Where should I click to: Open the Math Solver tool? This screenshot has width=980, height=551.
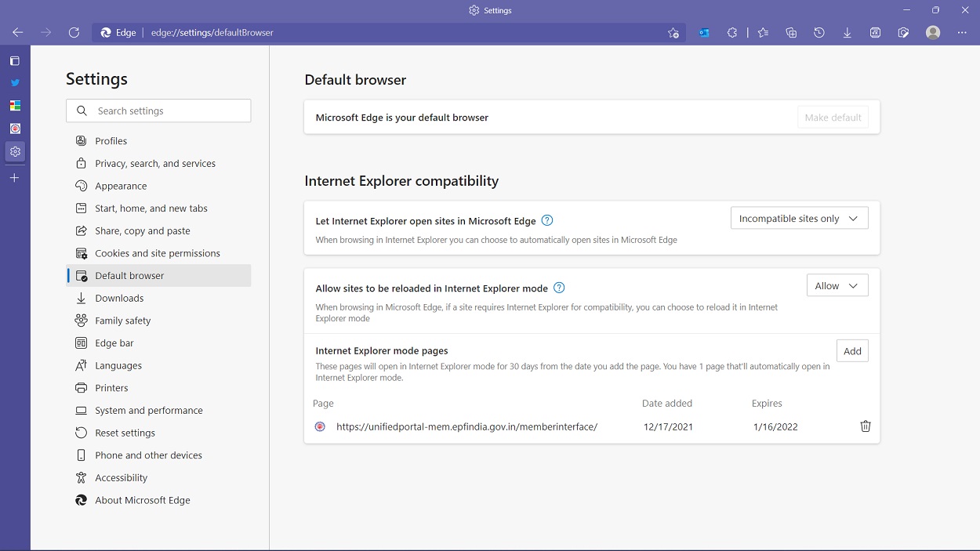coord(876,33)
